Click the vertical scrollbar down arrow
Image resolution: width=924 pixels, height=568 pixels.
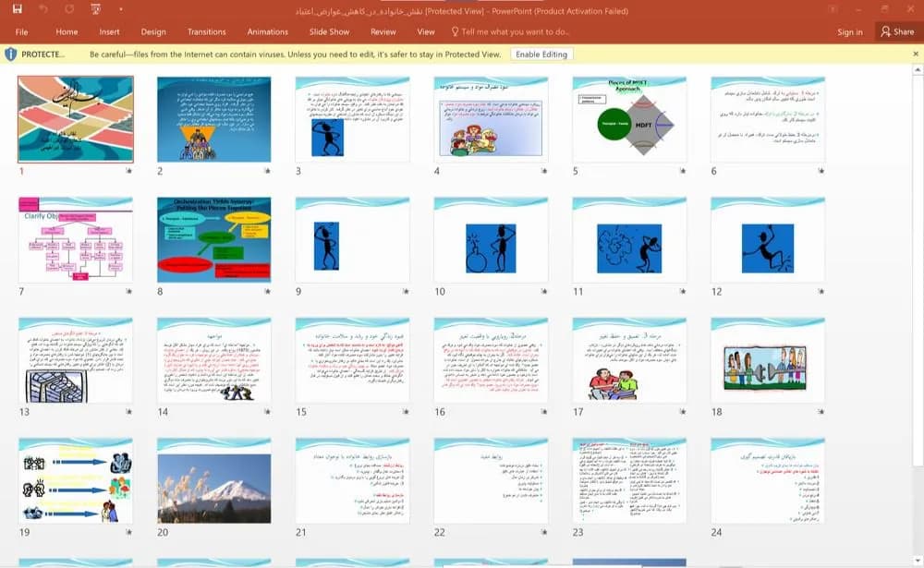[917, 561]
